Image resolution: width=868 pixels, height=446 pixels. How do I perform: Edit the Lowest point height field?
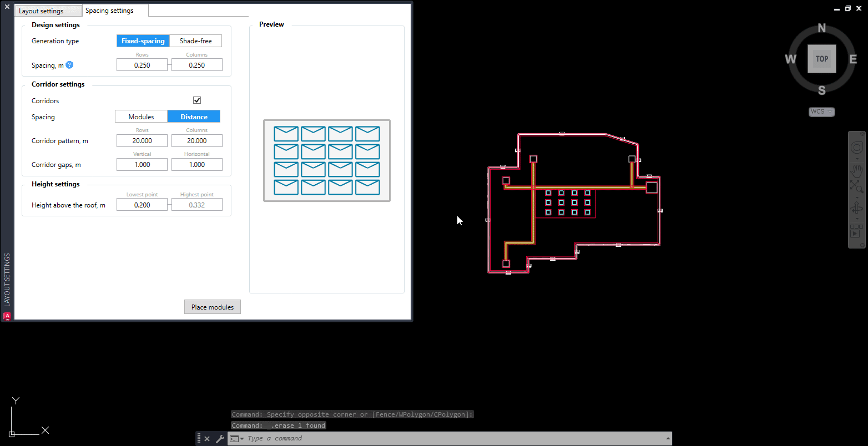coord(142,205)
